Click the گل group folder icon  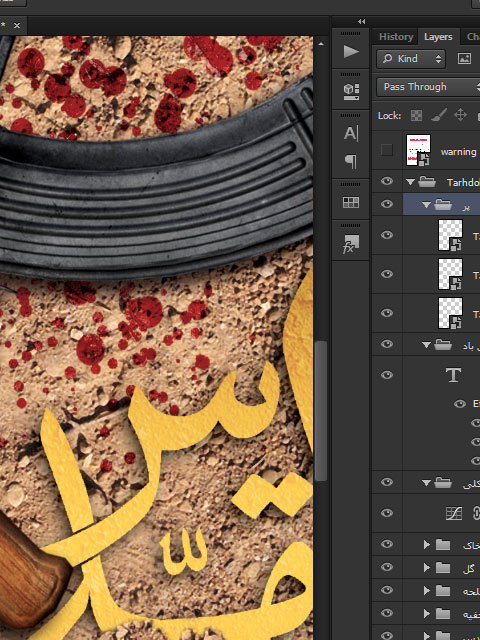(443, 567)
